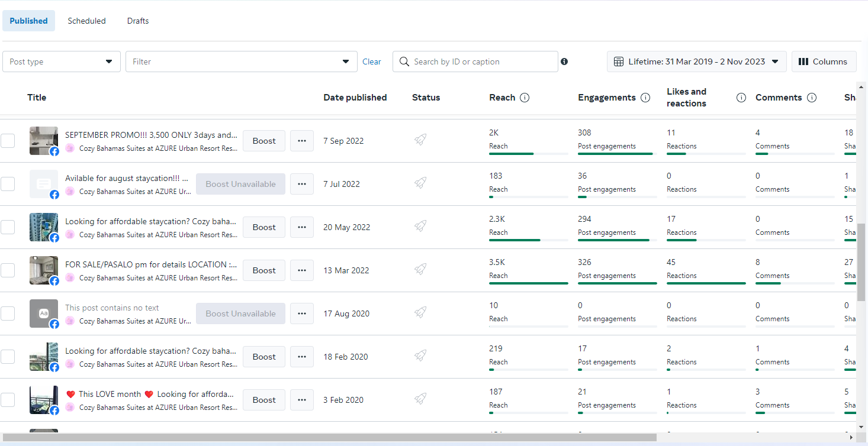Viewport: 868px width, 446px height.
Task: Open more options for SEPTEMBER PROMO post
Action: coord(302,141)
